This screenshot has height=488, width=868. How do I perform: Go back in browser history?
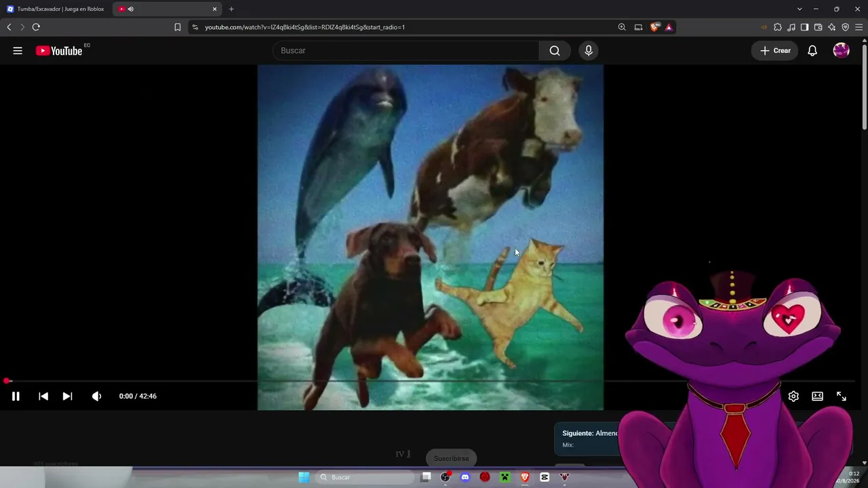[9, 27]
